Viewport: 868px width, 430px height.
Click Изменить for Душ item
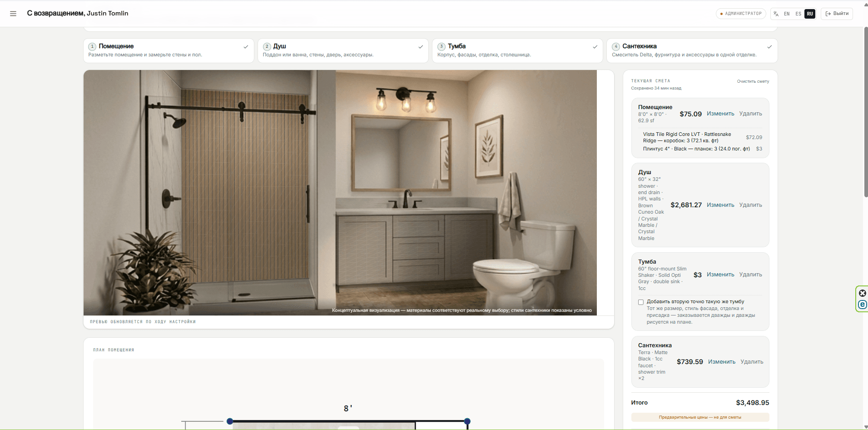click(720, 205)
